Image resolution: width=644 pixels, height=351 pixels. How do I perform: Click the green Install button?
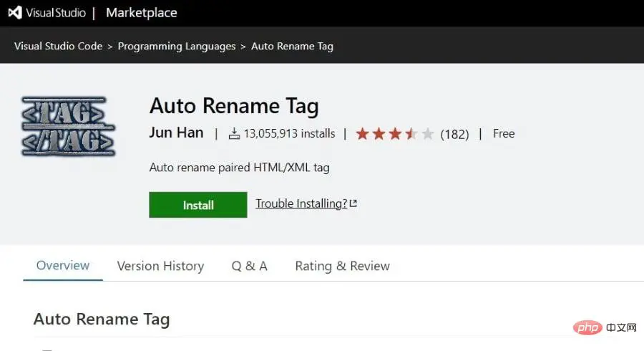pos(198,205)
